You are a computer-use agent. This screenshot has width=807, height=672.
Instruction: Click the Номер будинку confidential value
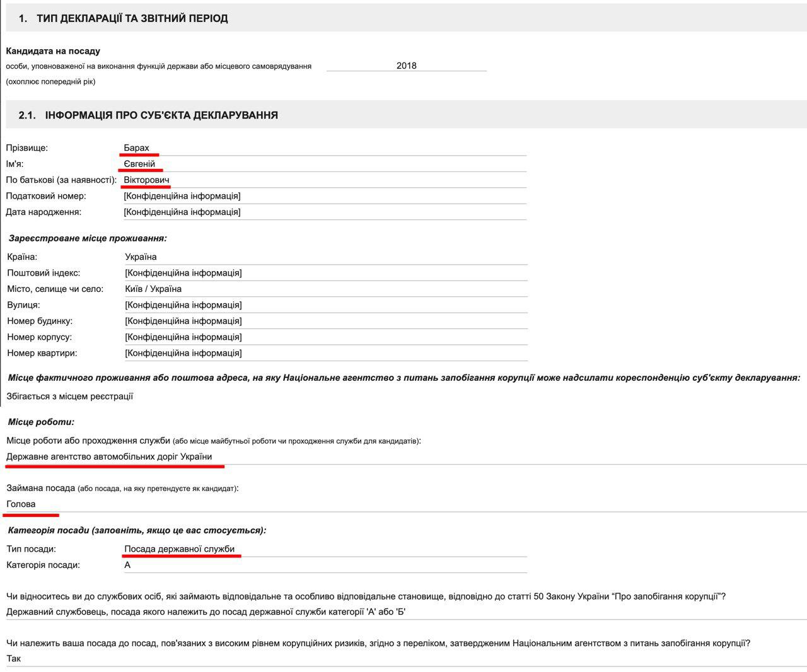tap(183, 321)
